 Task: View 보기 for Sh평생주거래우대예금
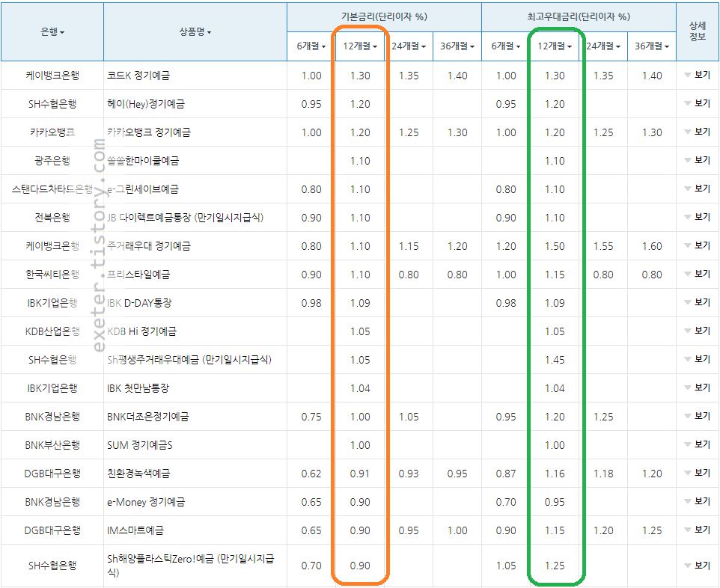tap(698, 359)
